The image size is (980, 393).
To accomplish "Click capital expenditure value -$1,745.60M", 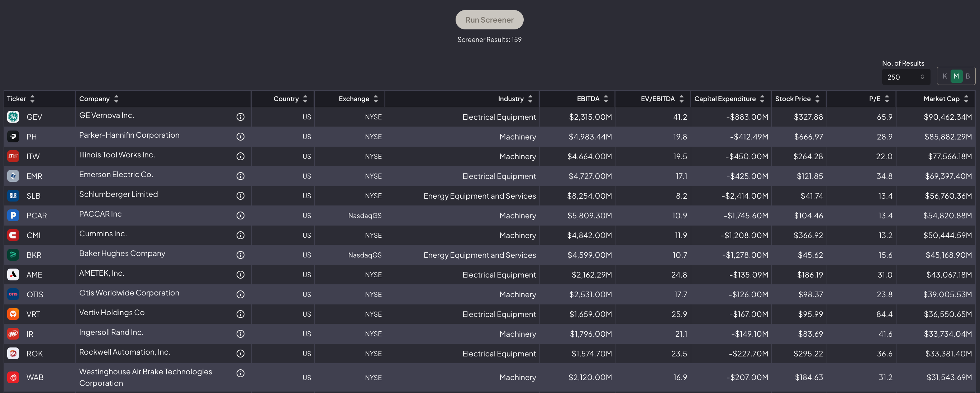I will click(746, 216).
